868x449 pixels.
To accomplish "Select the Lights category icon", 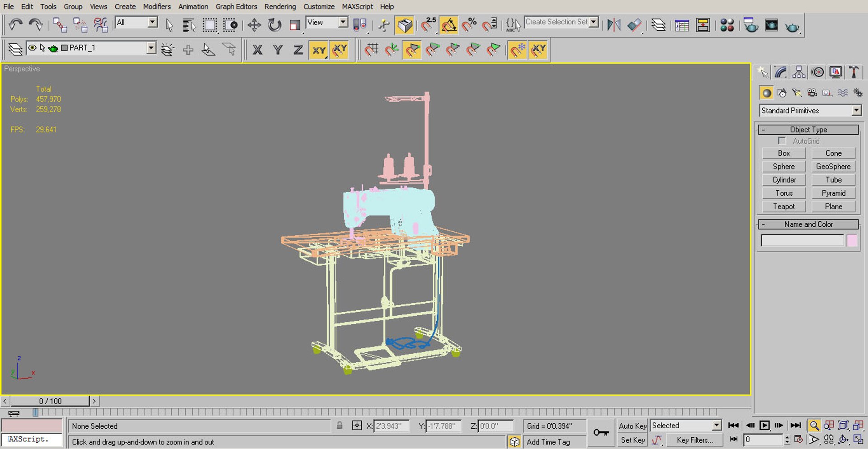I will (797, 93).
